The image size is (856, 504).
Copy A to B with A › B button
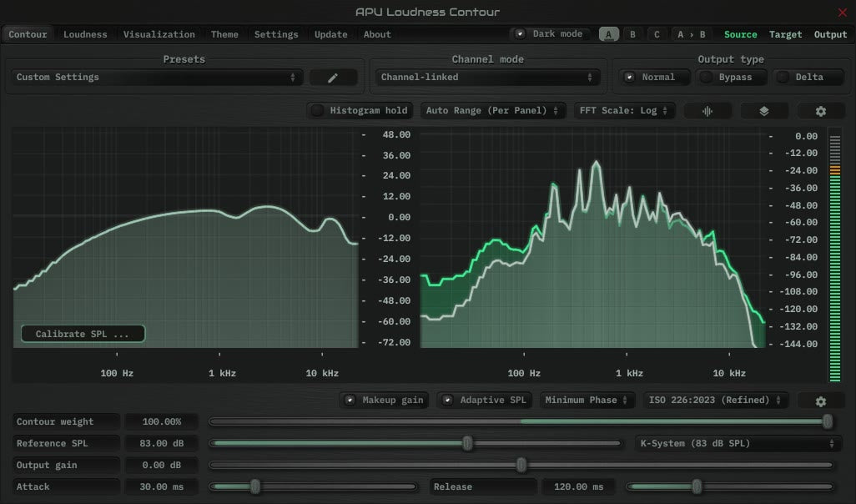(691, 34)
